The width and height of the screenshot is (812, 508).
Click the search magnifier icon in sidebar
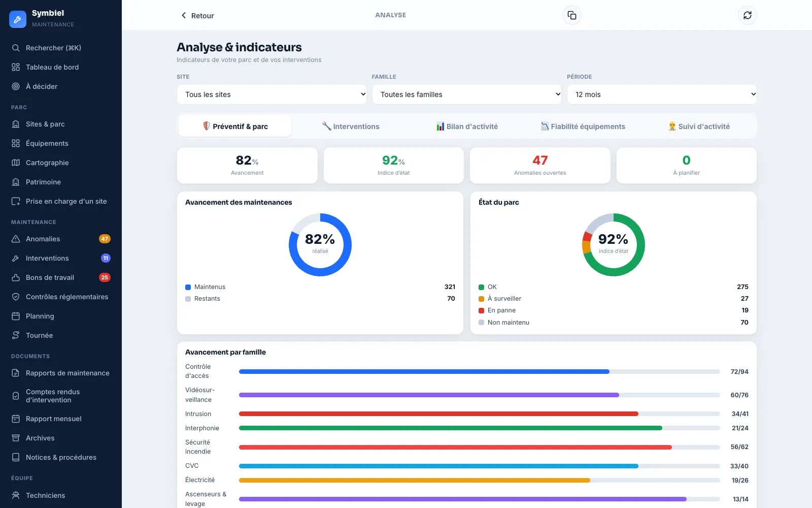pos(16,48)
